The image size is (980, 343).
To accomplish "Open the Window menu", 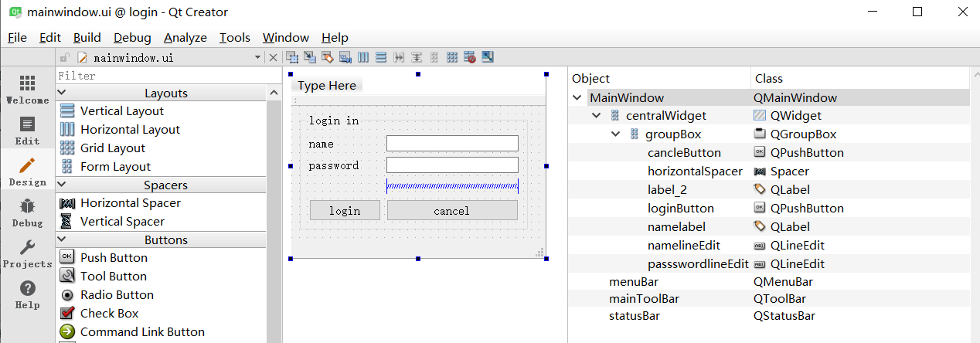I will 286,38.
